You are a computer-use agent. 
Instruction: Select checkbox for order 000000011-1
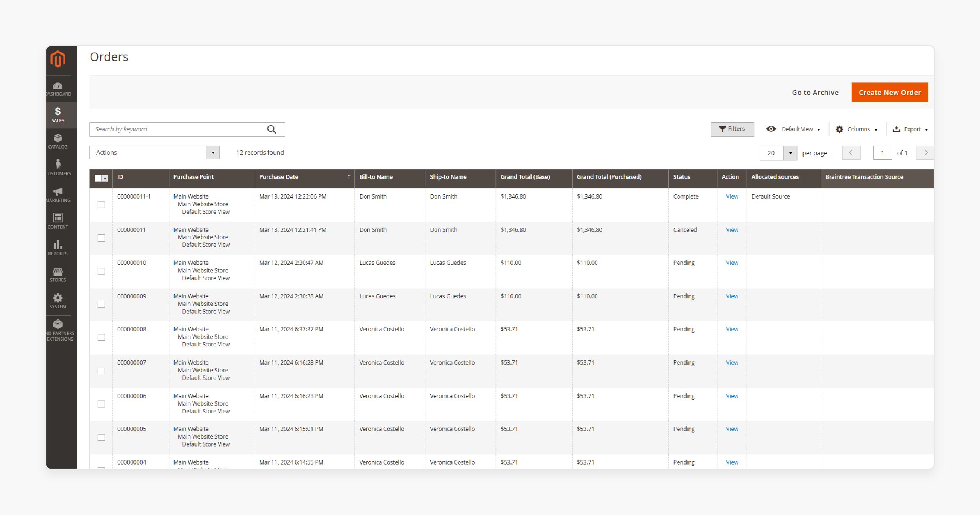[101, 205]
